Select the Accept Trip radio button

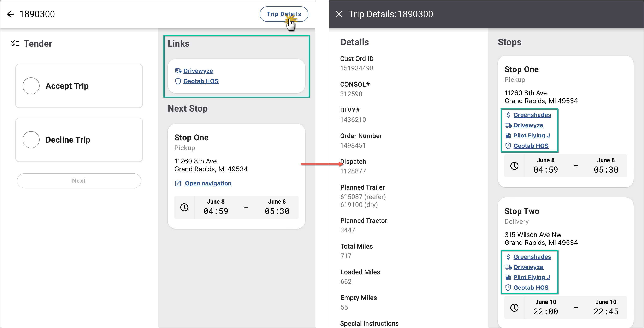click(x=31, y=86)
